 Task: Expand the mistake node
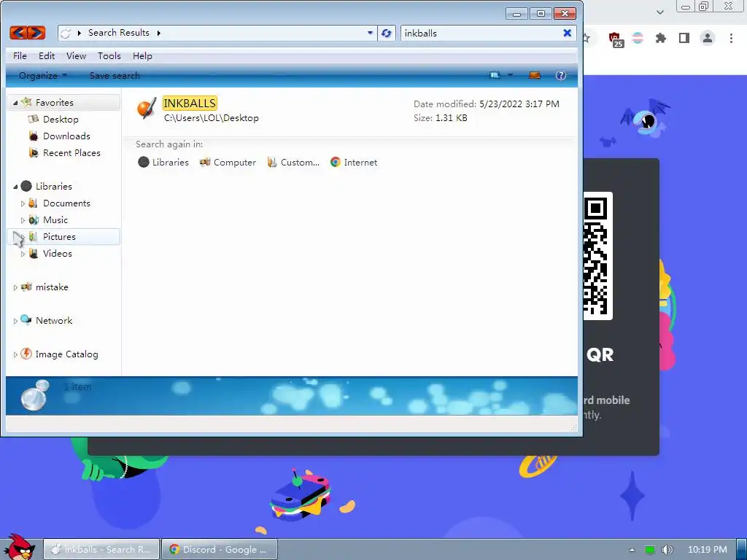tap(15, 287)
